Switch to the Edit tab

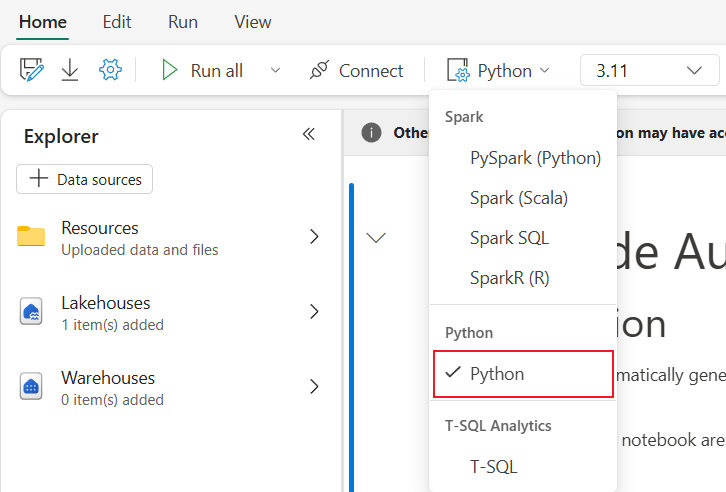[117, 22]
